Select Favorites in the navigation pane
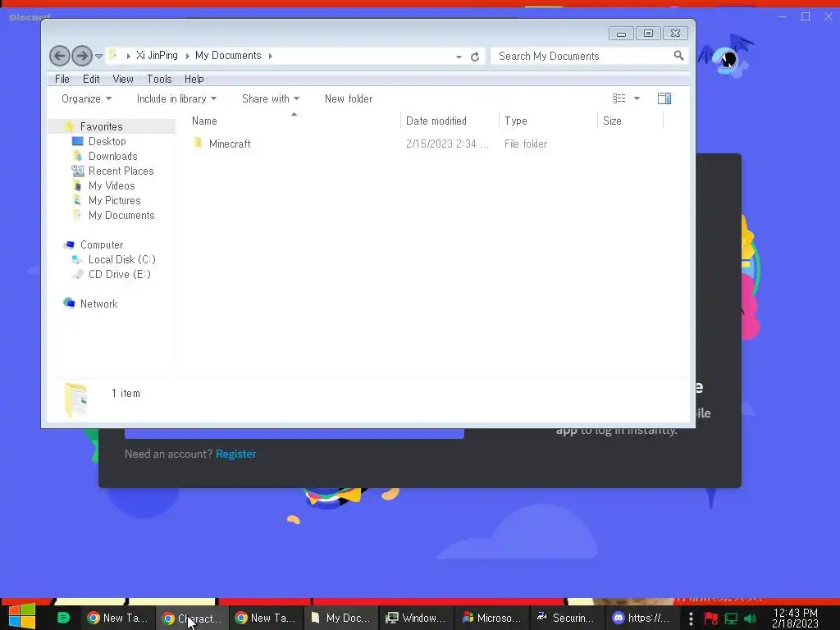Image resolution: width=840 pixels, height=630 pixels. 101,126
